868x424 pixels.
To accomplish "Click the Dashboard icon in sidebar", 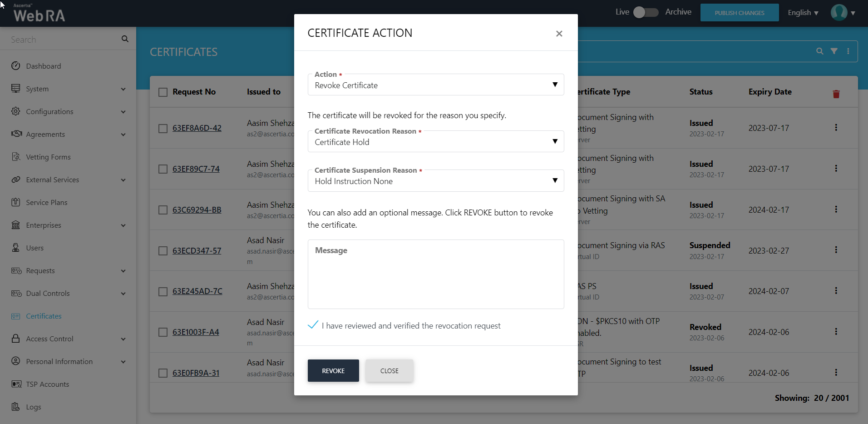I will pyautogui.click(x=16, y=66).
